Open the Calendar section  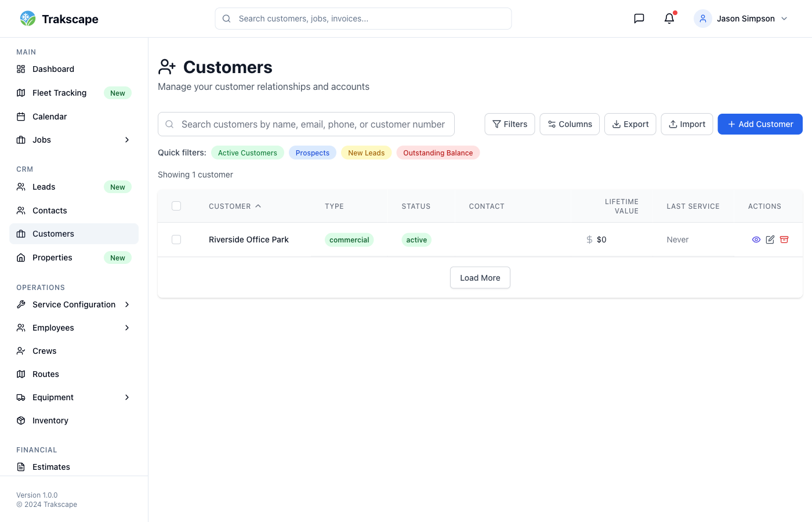[x=49, y=117]
